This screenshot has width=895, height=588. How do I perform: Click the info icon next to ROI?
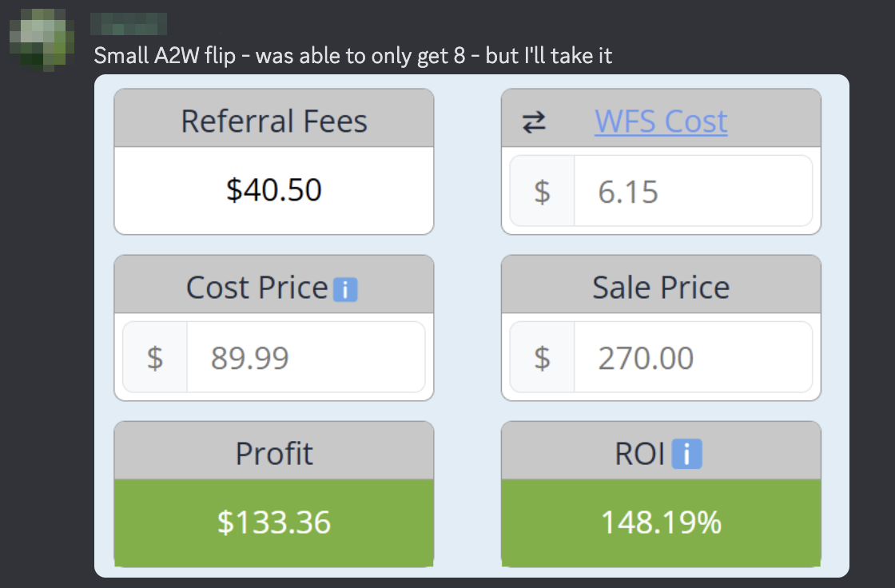[686, 455]
